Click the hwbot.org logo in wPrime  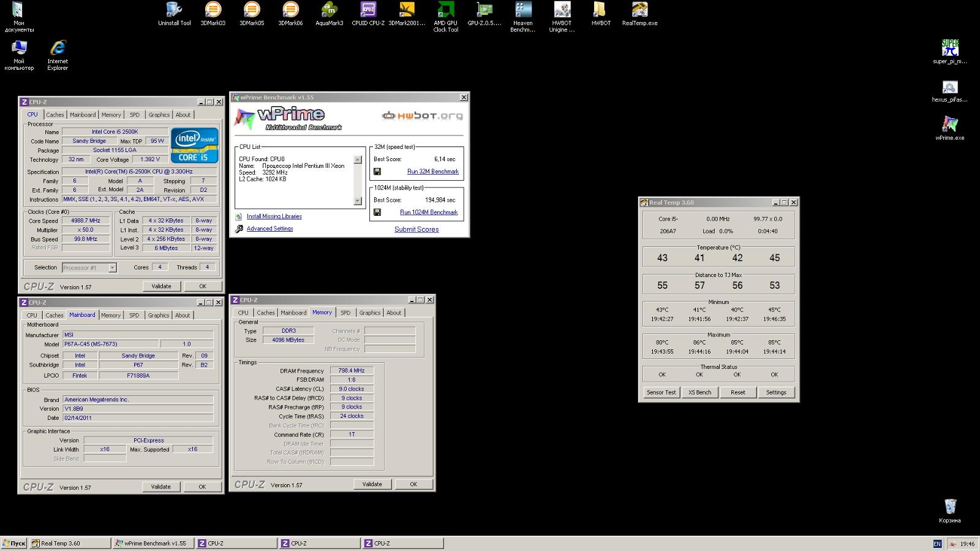(x=421, y=115)
